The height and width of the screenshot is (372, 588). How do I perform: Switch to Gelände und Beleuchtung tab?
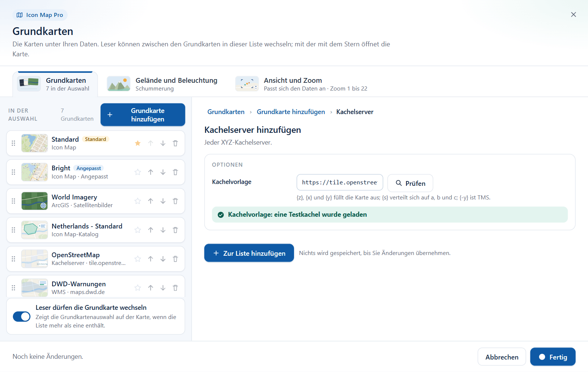(x=162, y=84)
